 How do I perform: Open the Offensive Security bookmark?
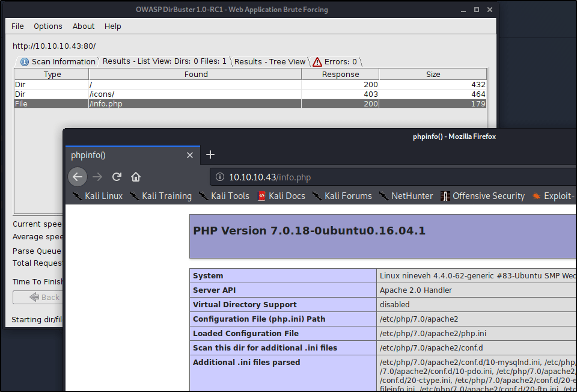click(x=482, y=196)
